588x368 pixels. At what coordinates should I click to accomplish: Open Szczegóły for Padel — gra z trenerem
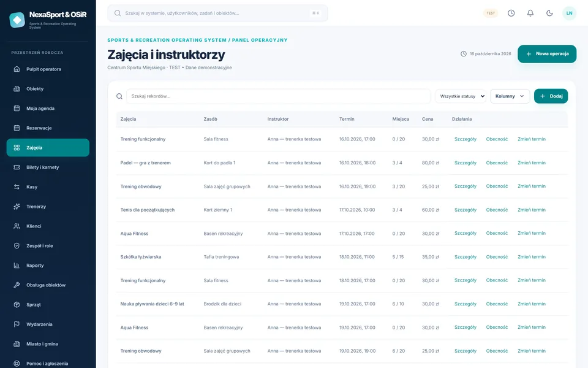click(466, 163)
